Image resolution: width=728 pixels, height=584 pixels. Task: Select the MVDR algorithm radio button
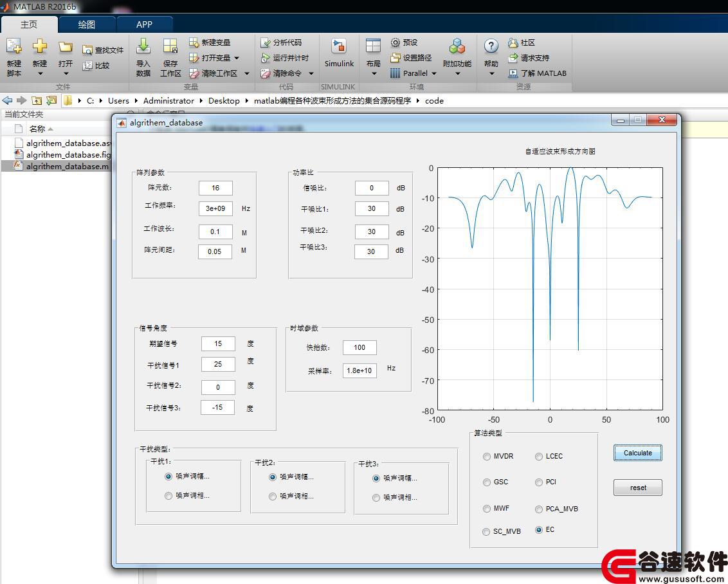click(487, 457)
